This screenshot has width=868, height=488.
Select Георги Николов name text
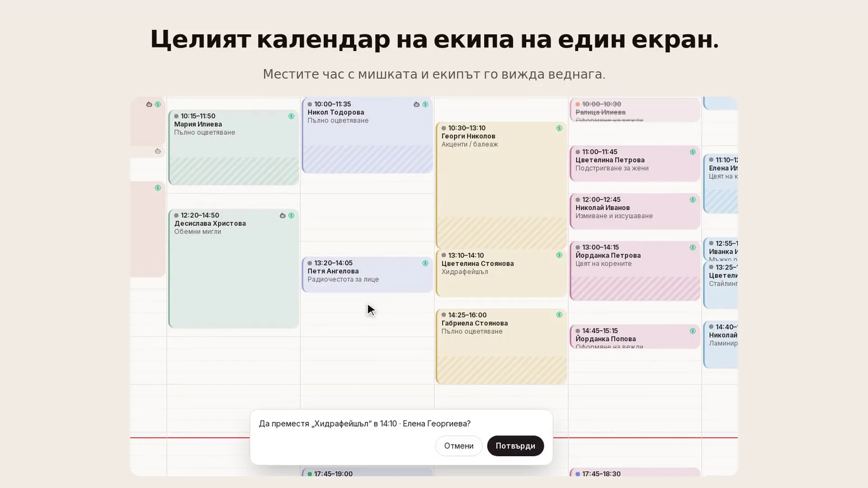468,136
